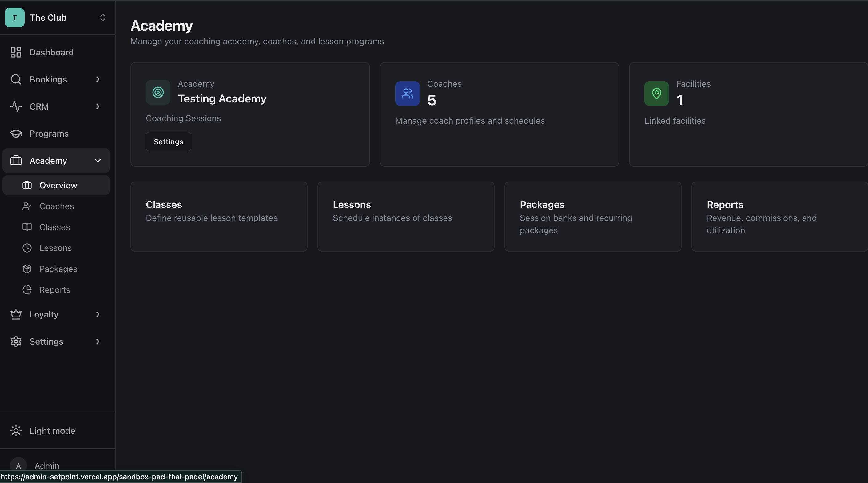Click the green location pin Facilities icon
Screen dimensions: 868x483
click(x=656, y=93)
